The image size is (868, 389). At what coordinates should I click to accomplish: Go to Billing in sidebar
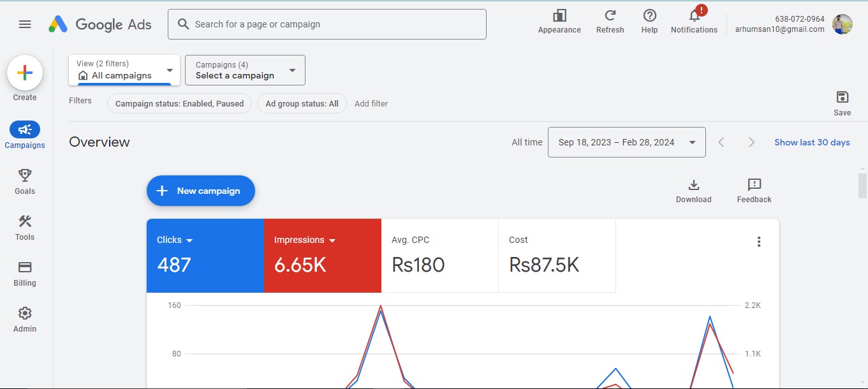pos(25,268)
